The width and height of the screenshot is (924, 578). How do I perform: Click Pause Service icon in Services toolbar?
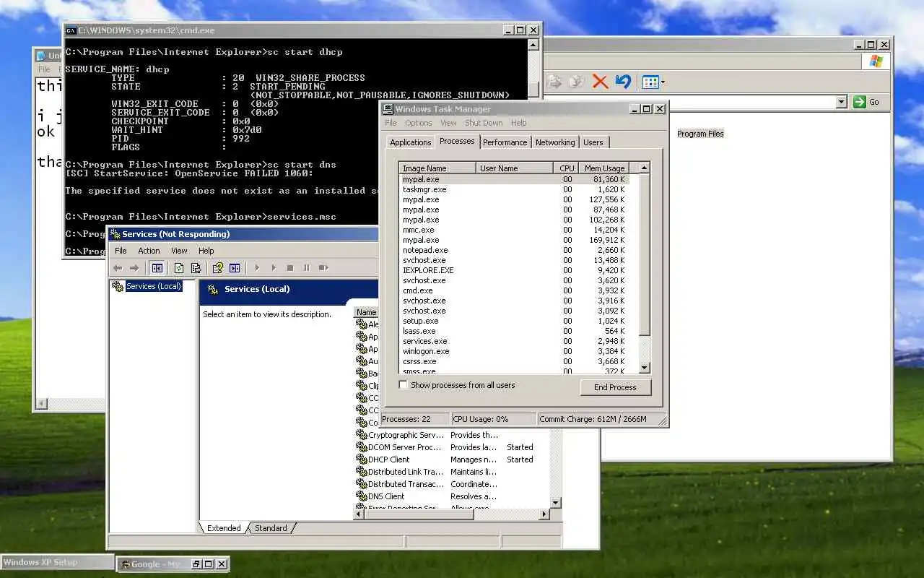pos(307,268)
